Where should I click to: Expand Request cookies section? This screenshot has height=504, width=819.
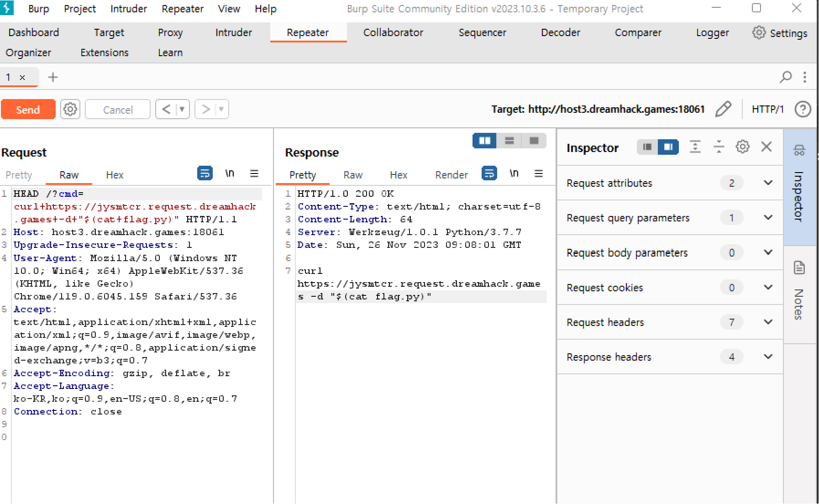point(670,287)
